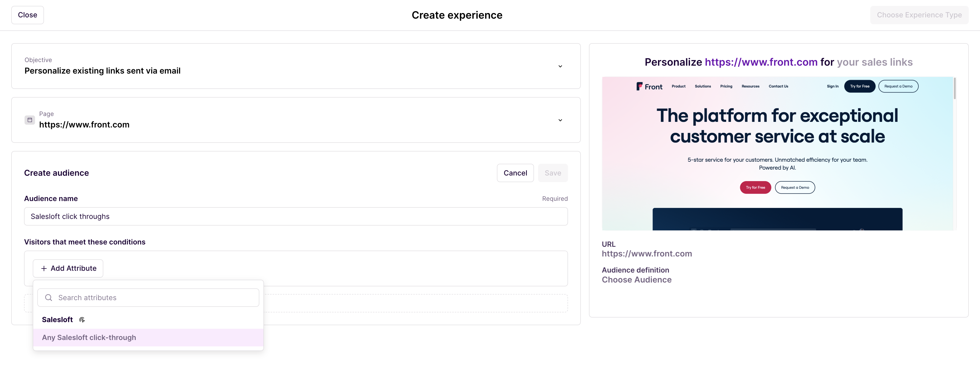The image size is (980, 387).
Task: Click the Save audience button
Action: (552, 173)
